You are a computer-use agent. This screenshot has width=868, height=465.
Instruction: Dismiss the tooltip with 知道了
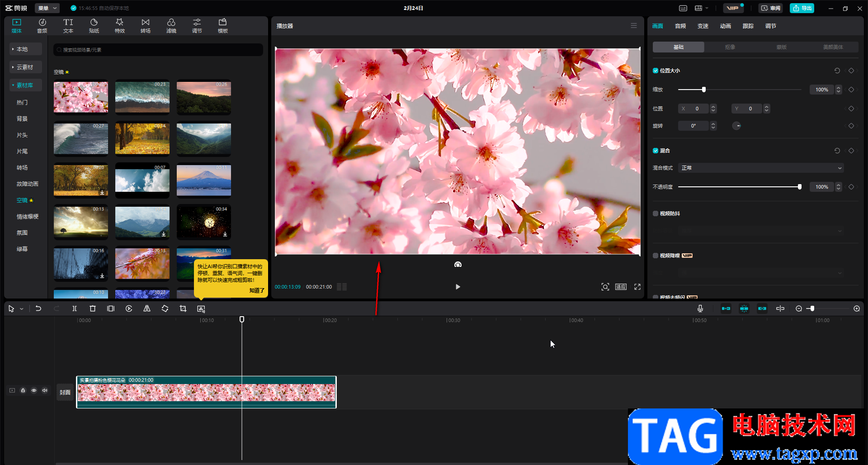pos(257,290)
